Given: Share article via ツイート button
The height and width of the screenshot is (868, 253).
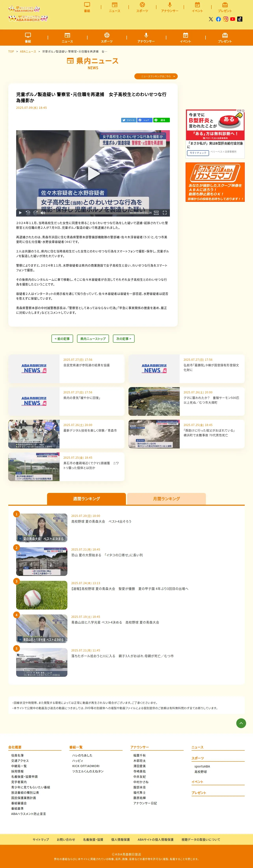Looking at the screenshot, I should 128,120.
